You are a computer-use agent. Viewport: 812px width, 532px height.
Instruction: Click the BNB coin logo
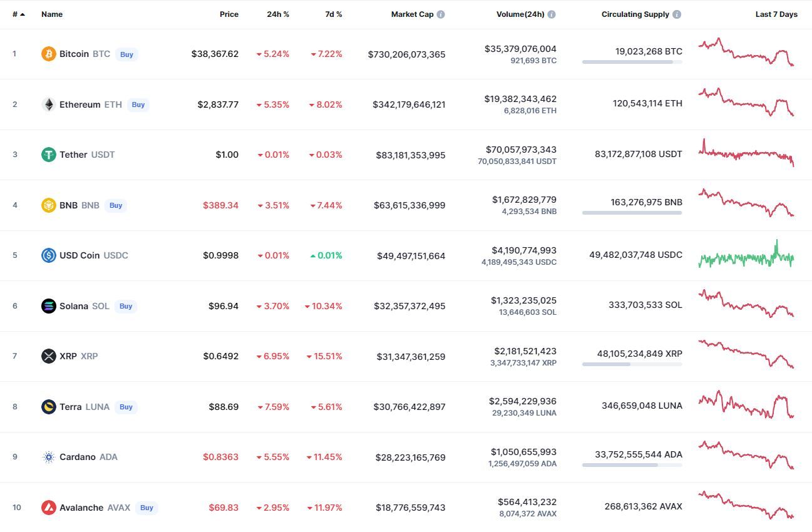49,205
